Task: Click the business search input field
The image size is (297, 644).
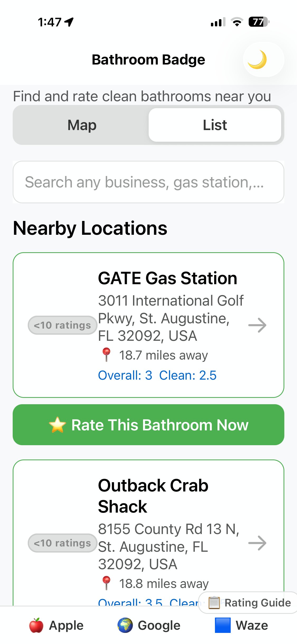Action: coord(148,182)
